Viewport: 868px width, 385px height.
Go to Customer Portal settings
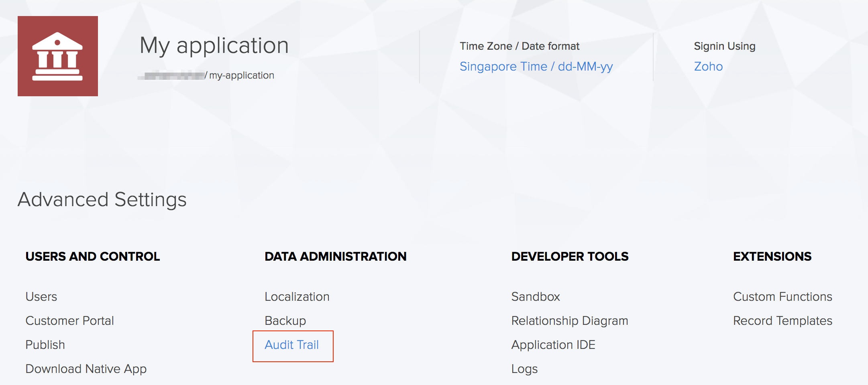tap(69, 320)
